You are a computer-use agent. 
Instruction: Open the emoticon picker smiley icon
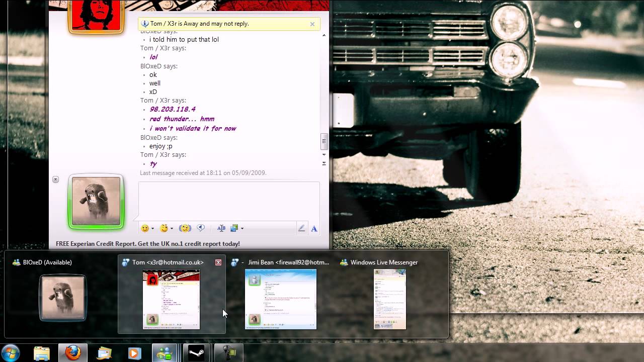[145, 228]
